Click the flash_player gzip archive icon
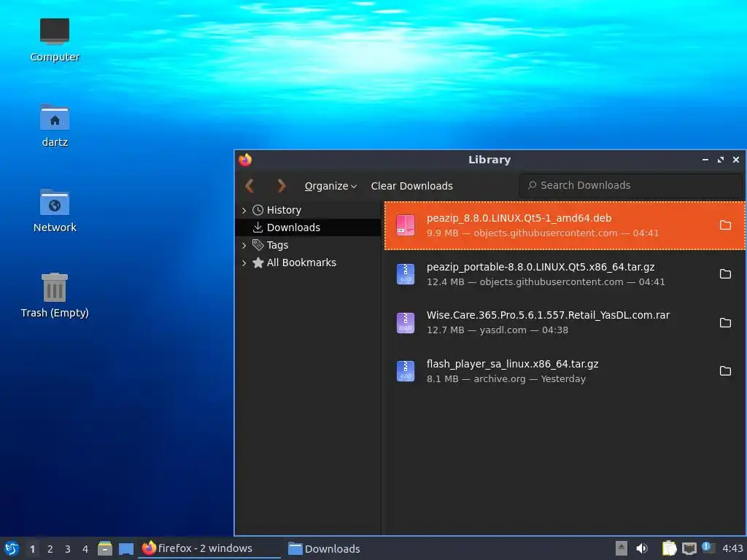The width and height of the screenshot is (747, 560). point(406,371)
